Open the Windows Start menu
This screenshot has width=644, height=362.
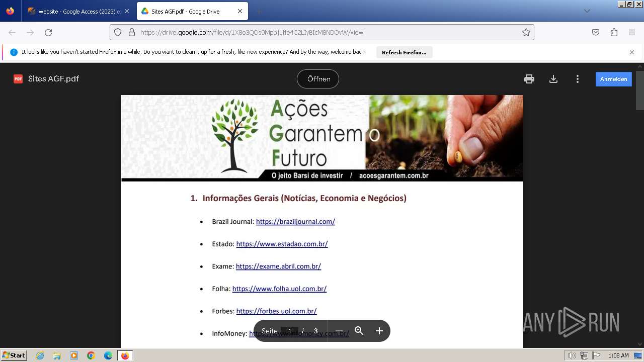click(14, 355)
